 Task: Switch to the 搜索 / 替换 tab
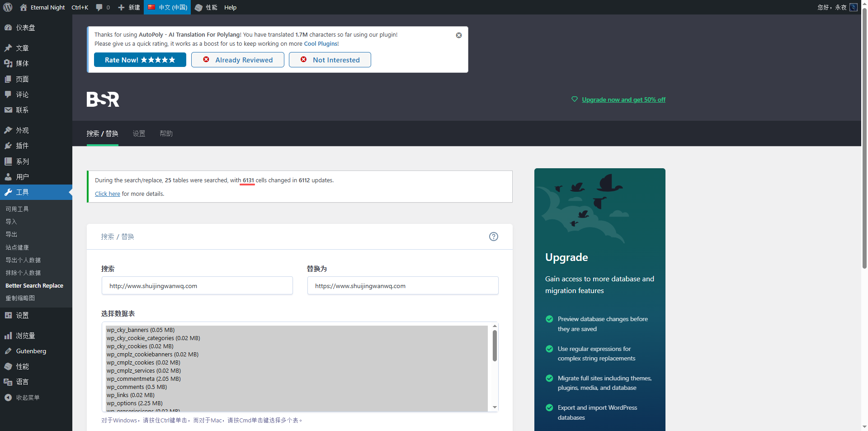pos(103,133)
